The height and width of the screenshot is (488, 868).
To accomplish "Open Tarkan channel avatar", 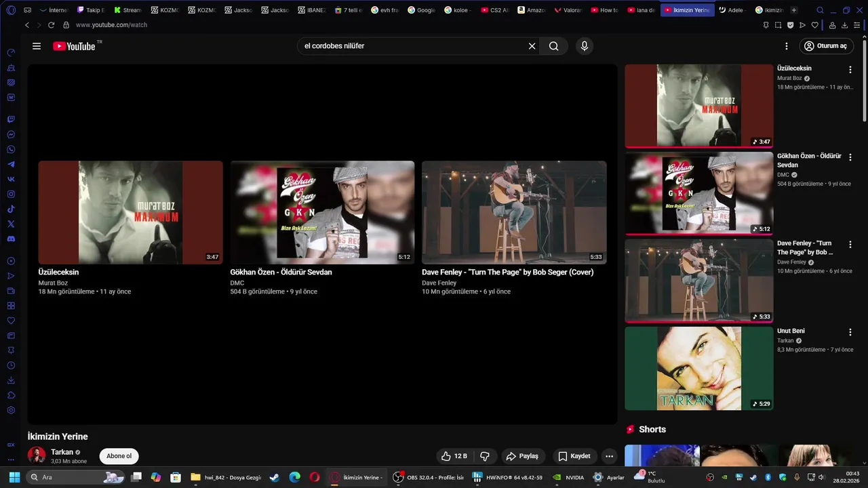I will (x=37, y=456).
